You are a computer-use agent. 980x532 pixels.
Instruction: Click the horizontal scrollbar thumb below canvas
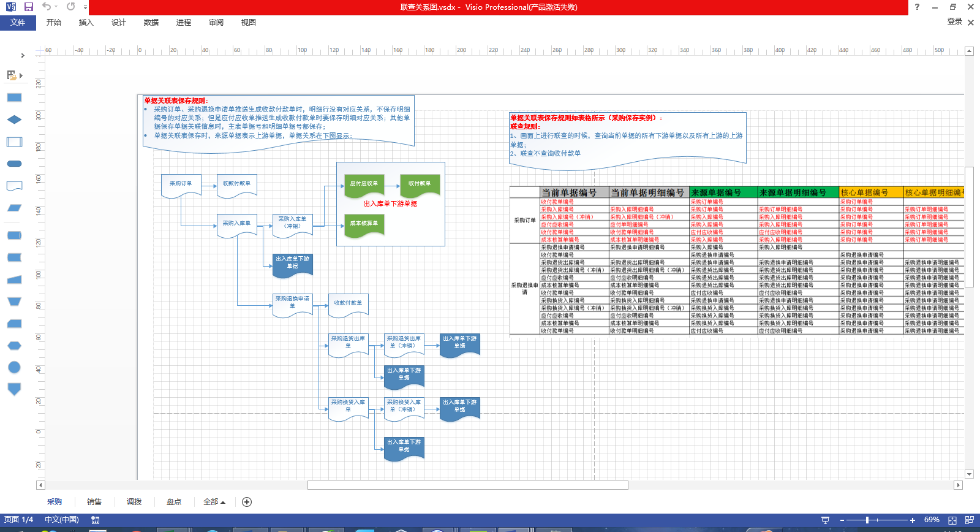click(467, 485)
